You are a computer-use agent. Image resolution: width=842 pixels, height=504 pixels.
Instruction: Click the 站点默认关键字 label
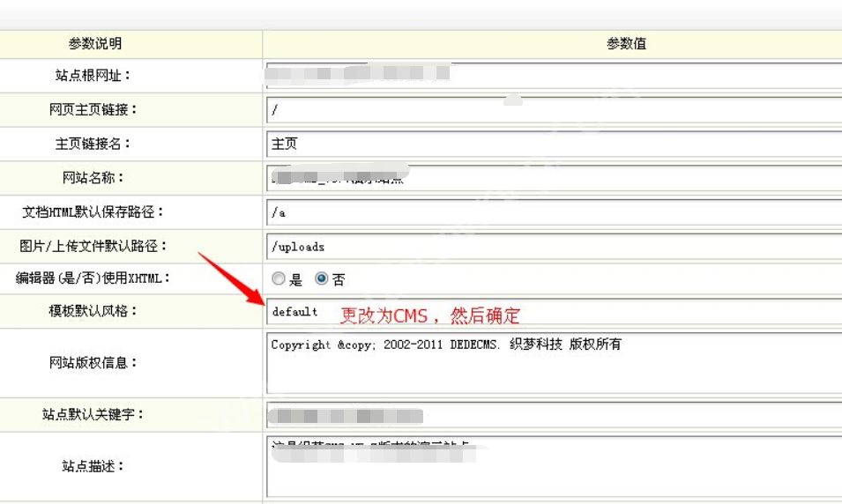[93, 414]
